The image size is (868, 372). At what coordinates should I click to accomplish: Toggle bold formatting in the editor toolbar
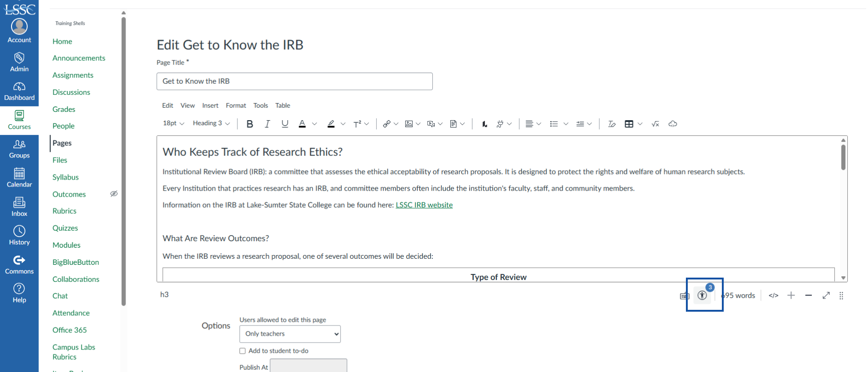coord(250,124)
